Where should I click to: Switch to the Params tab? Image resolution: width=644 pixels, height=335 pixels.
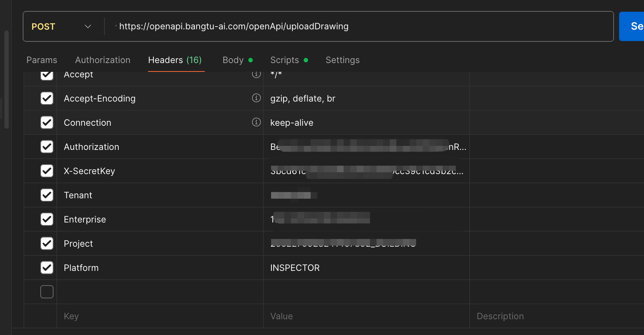[42, 60]
